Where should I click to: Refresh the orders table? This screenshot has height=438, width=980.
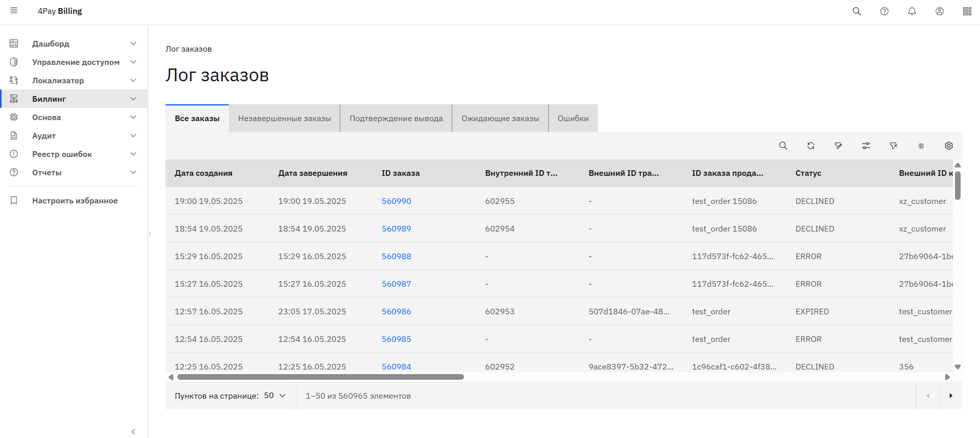[x=810, y=146]
